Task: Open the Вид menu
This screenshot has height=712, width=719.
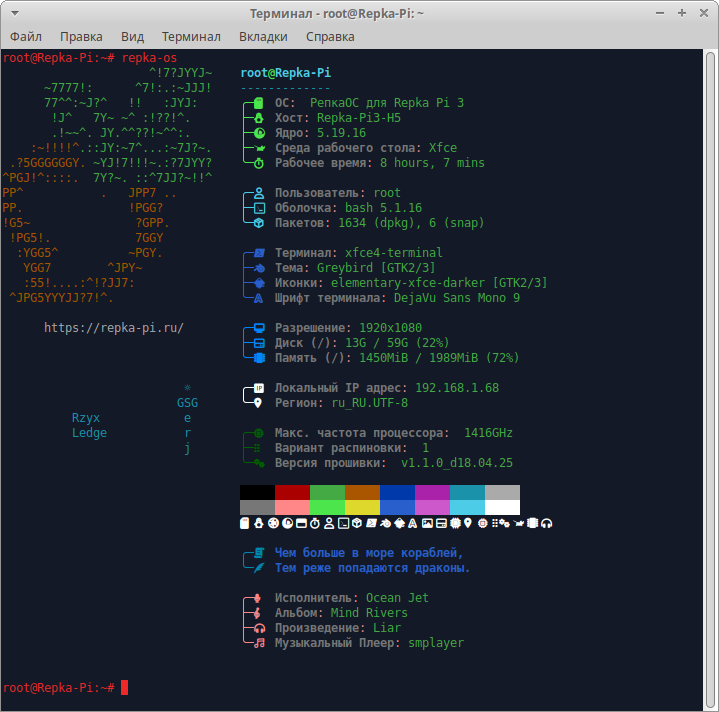Action: 132,37
